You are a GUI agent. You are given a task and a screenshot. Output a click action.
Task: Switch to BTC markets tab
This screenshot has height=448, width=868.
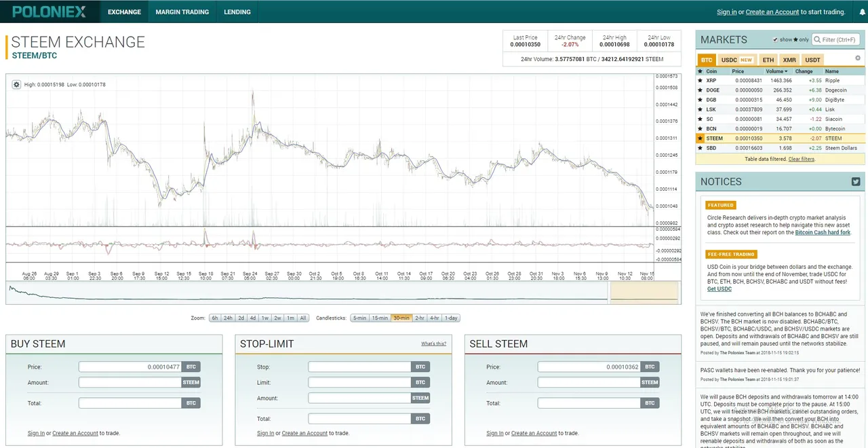(707, 60)
